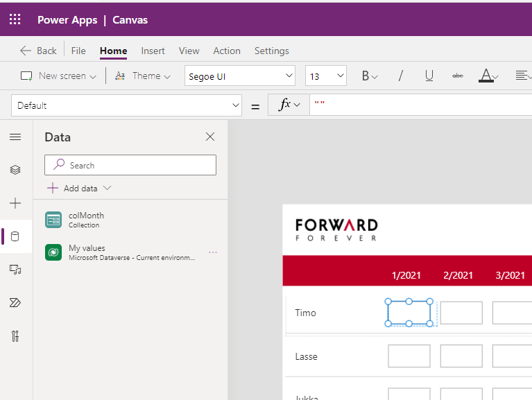Open Tree view layers icon in sidebar

coord(15,170)
